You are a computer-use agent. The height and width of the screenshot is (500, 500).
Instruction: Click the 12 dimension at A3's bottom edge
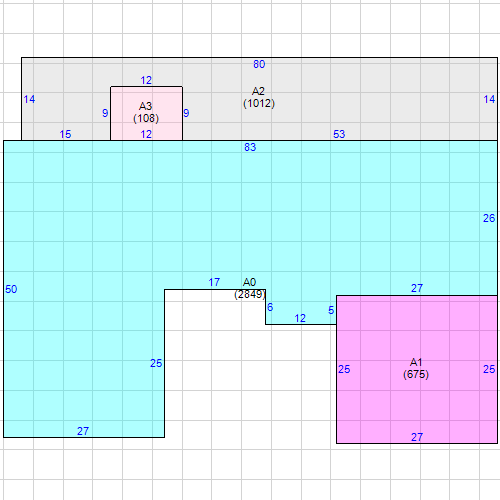146,134
